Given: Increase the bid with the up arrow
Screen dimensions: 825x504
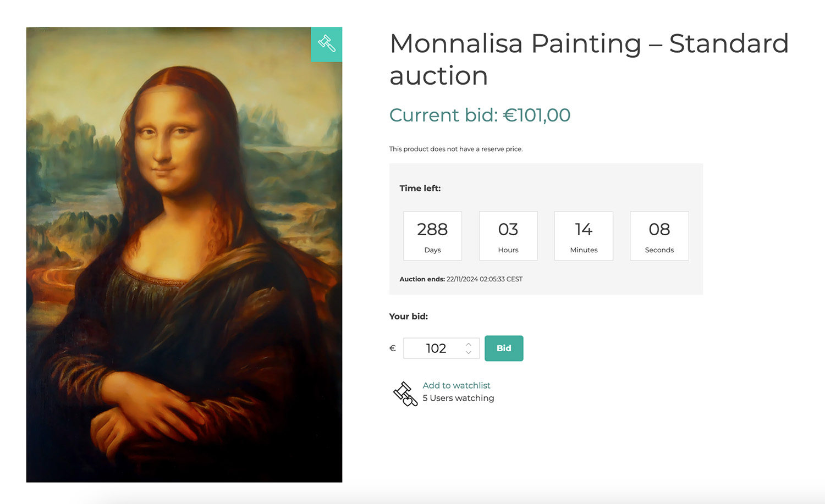Looking at the screenshot, I should tap(469, 344).
